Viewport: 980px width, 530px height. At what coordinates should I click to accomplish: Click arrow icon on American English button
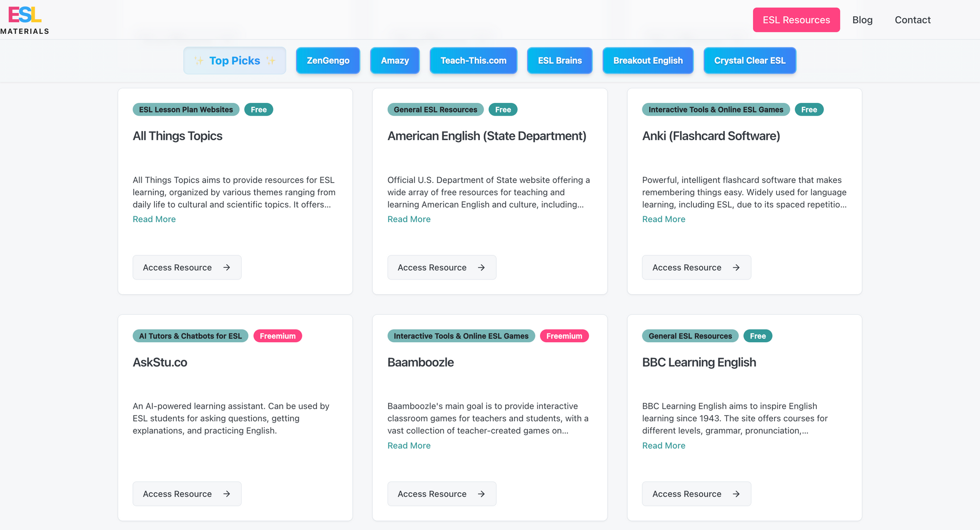(x=481, y=268)
